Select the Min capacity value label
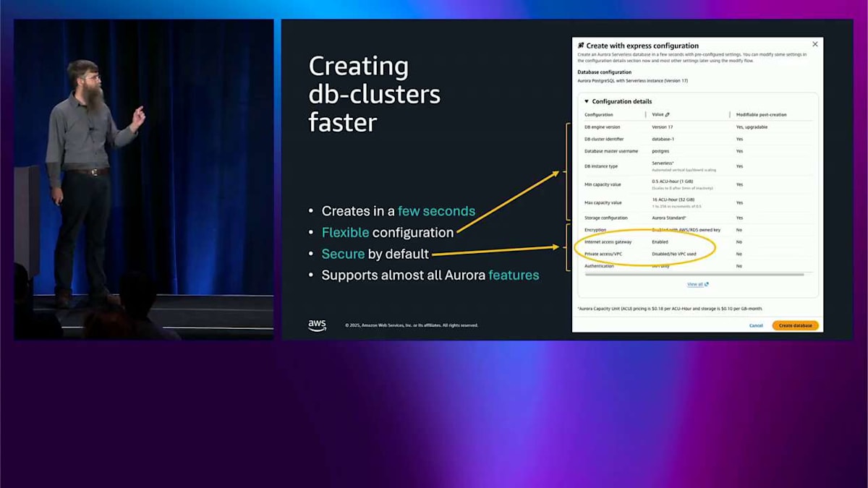Image resolution: width=868 pixels, height=488 pixels. 603,184
